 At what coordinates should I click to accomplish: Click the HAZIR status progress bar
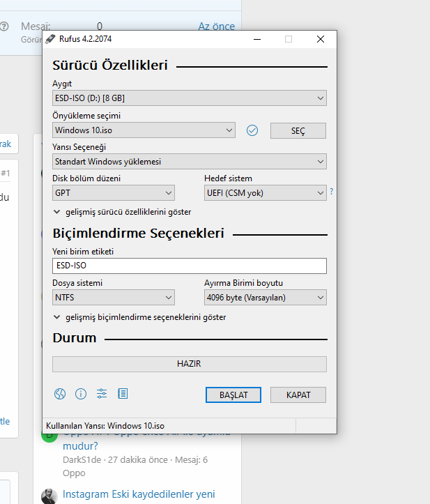click(190, 364)
